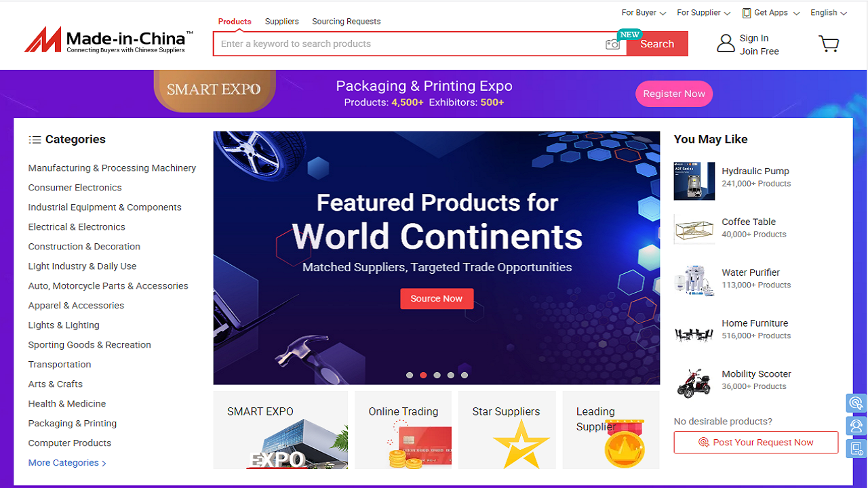Click the Made-in-China logo

(108, 41)
